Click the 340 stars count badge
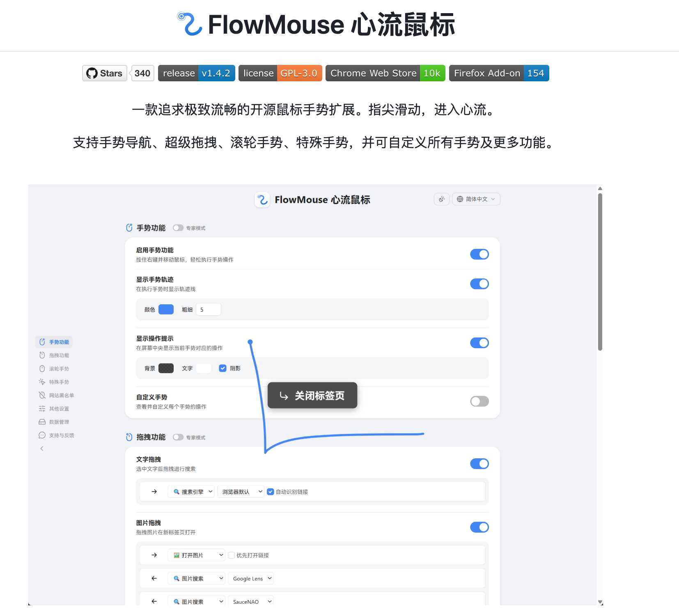This screenshot has height=616, width=679. pyautogui.click(x=142, y=73)
